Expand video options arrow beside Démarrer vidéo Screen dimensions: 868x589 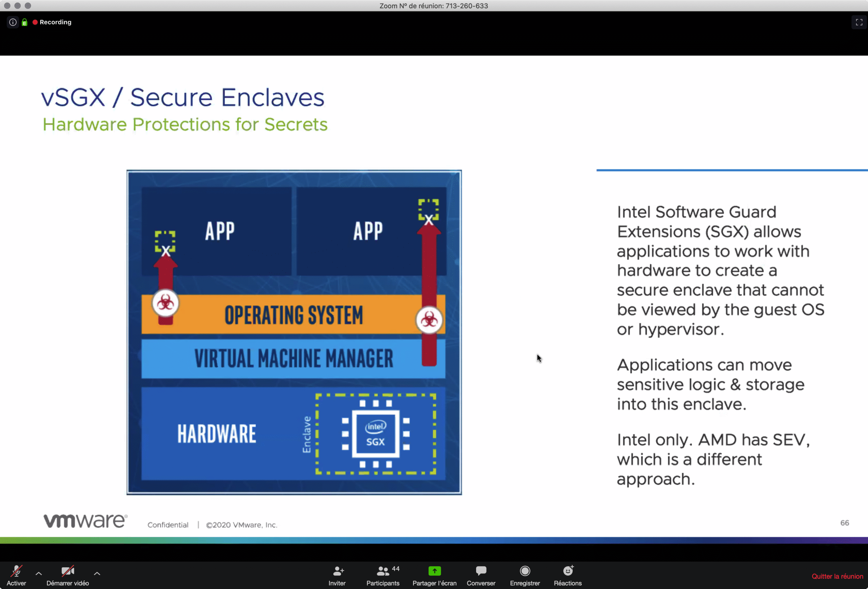point(97,573)
